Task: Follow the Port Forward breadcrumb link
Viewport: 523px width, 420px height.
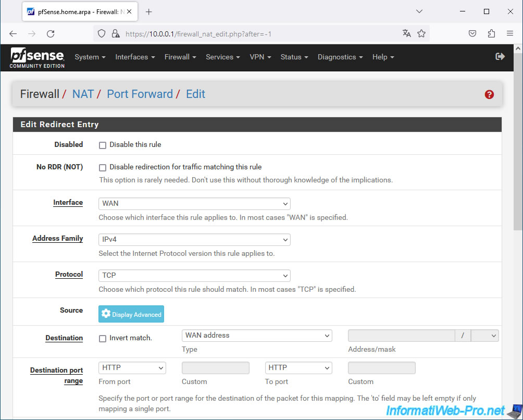Action: pos(140,94)
